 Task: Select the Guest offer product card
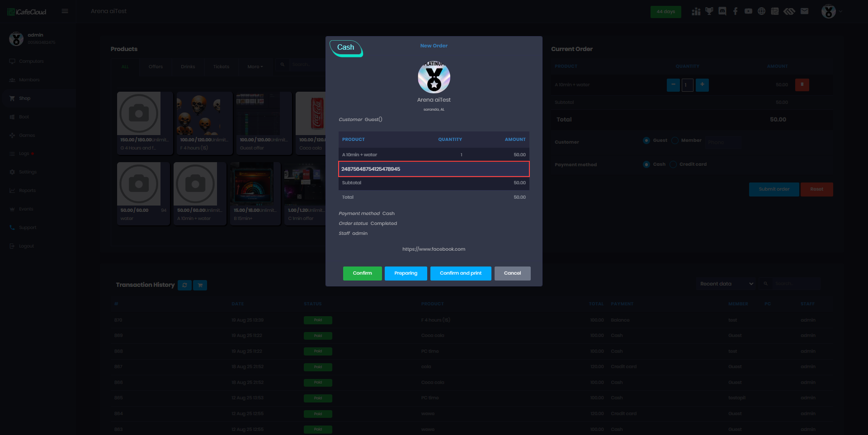[x=264, y=123]
